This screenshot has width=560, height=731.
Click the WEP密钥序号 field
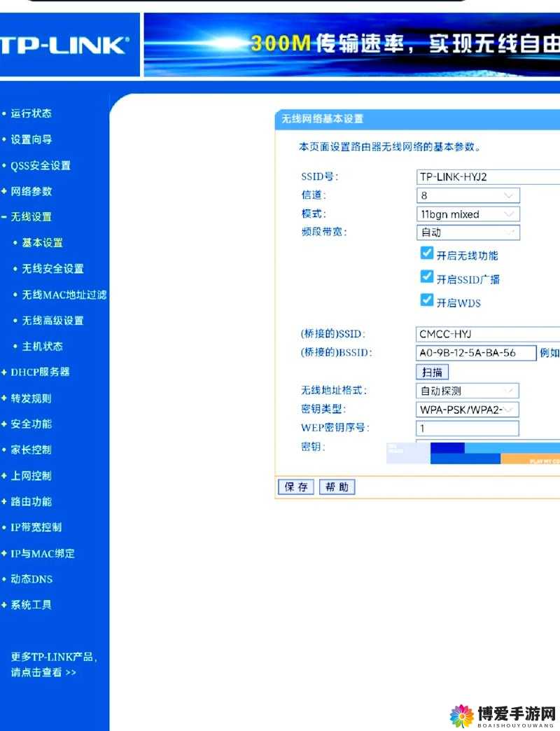[468, 429]
